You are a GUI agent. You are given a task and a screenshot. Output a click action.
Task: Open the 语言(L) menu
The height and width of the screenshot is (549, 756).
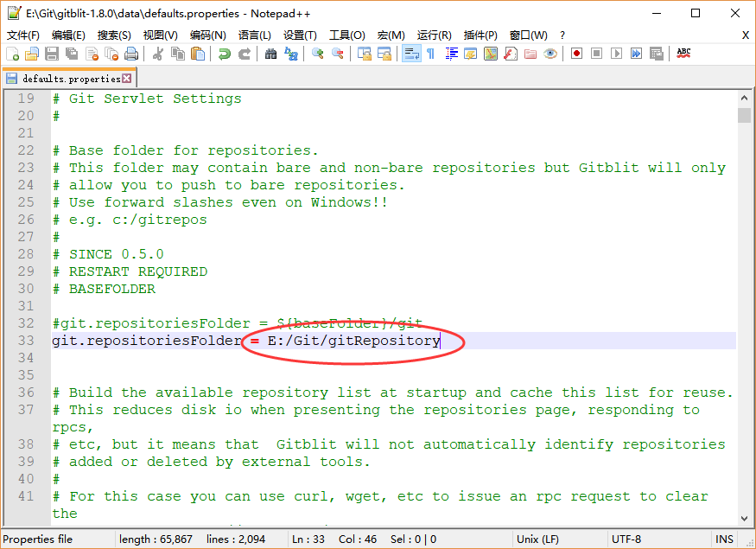tap(255, 35)
